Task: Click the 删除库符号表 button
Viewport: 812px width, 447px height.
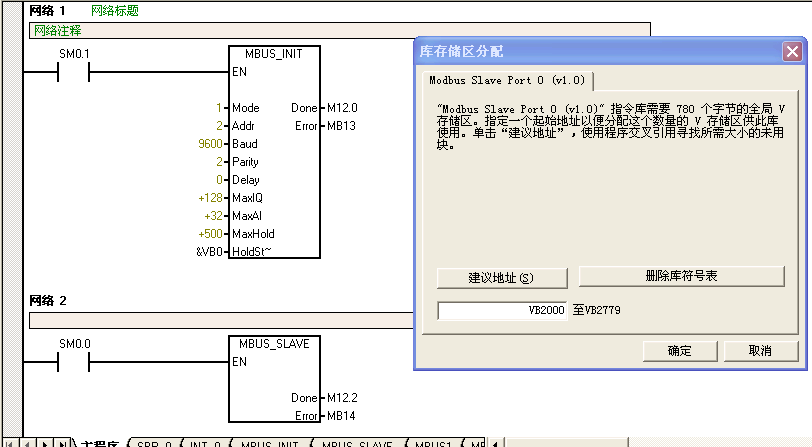Action: tap(682, 276)
